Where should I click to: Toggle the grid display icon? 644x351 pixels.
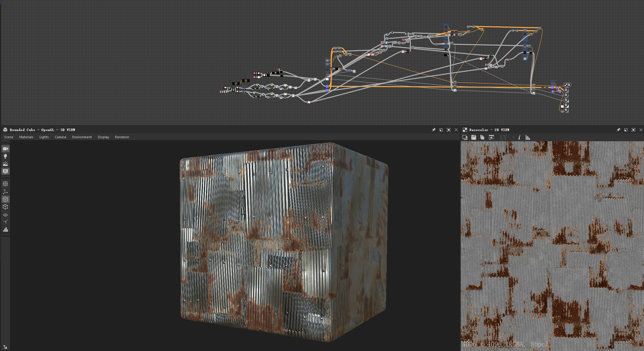5,184
